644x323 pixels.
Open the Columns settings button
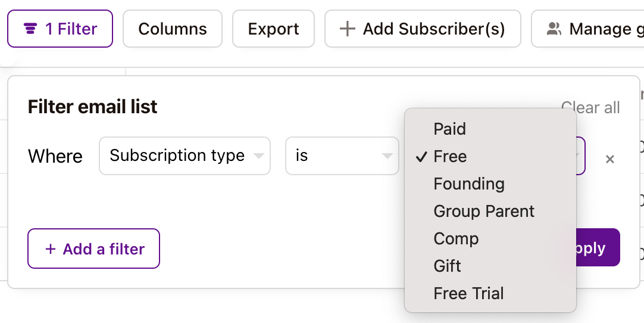pos(173,29)
